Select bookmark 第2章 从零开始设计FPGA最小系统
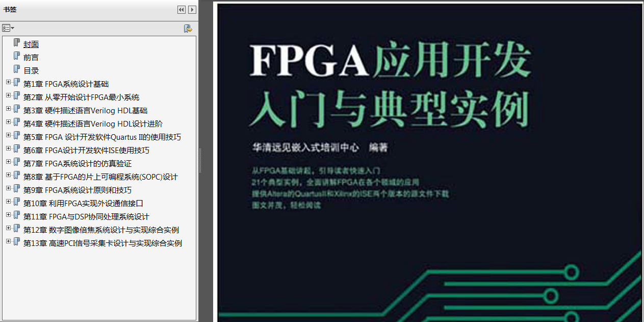This screenshot has width=644, height=322. tap(82, 97)
